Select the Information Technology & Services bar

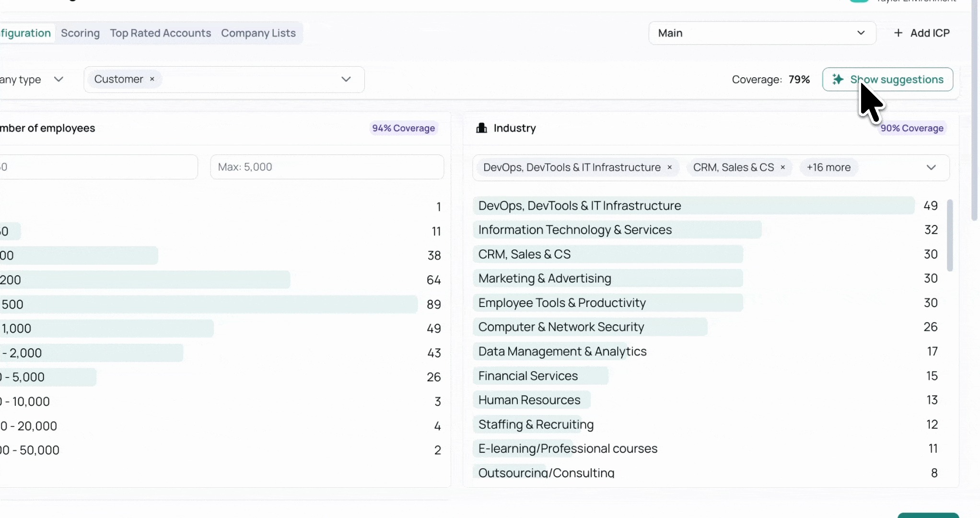tap(617, 230)
